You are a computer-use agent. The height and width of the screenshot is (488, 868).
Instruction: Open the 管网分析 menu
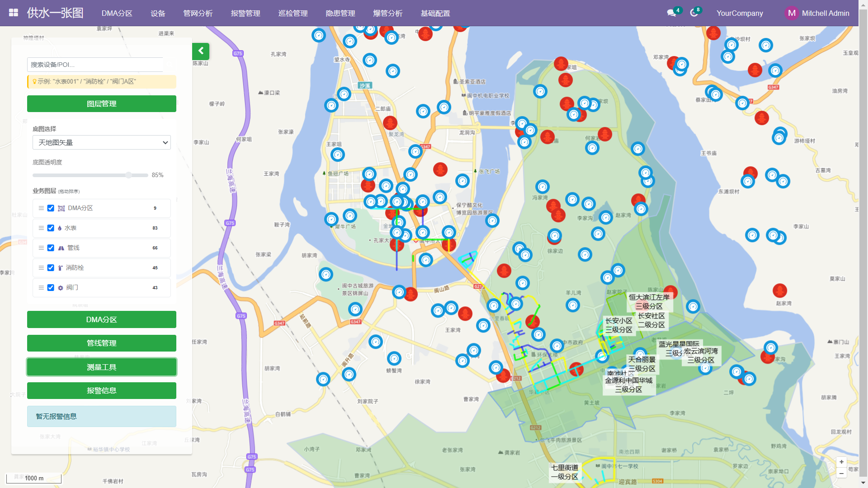(x=198, y=13)
